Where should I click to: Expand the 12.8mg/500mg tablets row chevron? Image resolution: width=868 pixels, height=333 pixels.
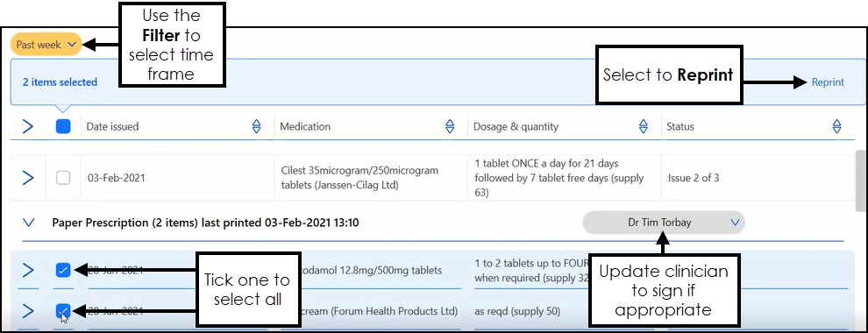pyautogui.click(x=28, y=271)
